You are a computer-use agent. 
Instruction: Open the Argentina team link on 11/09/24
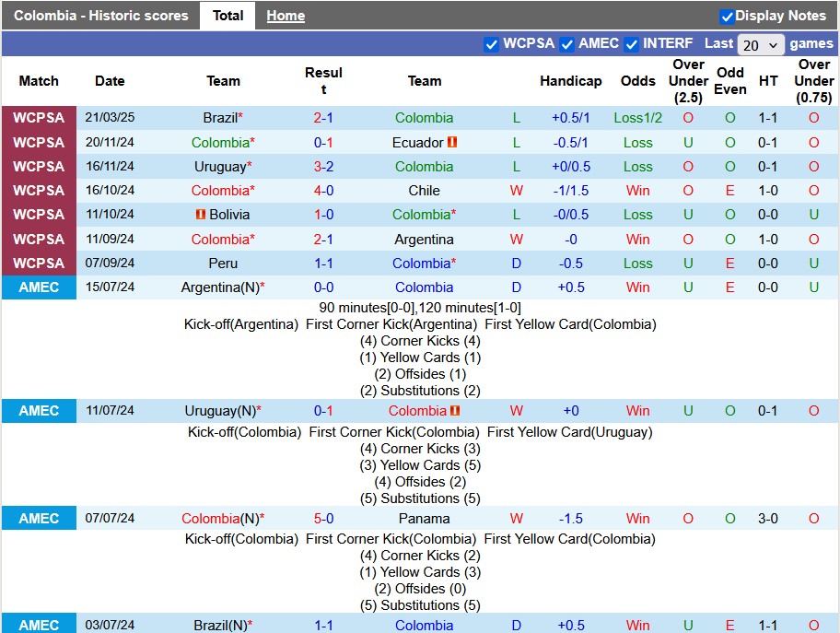424,240
